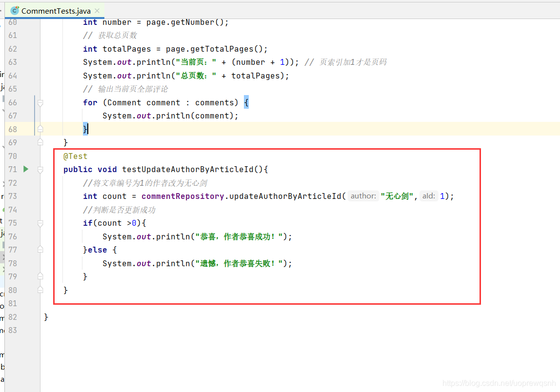Run testUpdateAuthorByArticleId via gutter arrow
Screen dimensions: 560x392
(x=26, y=169)
